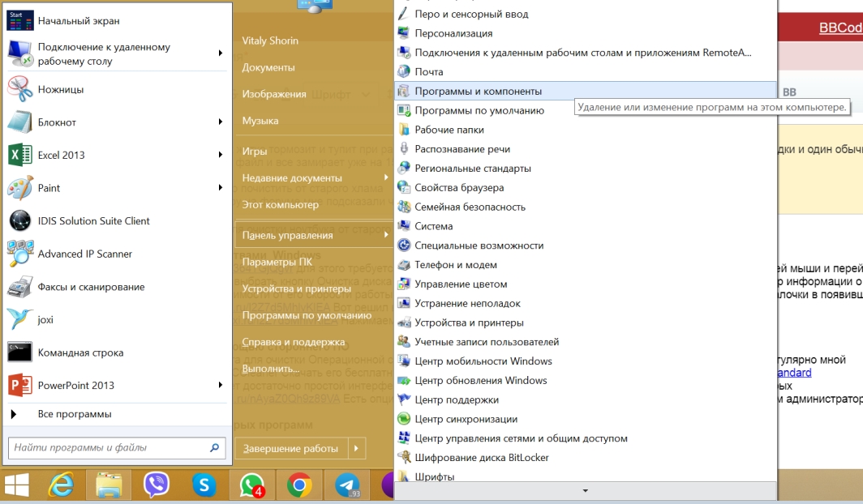Open Все программы list

(75, 414)
